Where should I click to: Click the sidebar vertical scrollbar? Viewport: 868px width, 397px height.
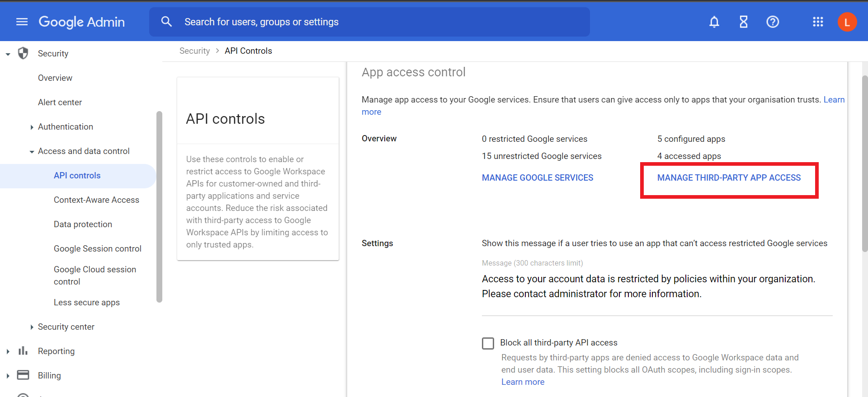pos(159,206)
